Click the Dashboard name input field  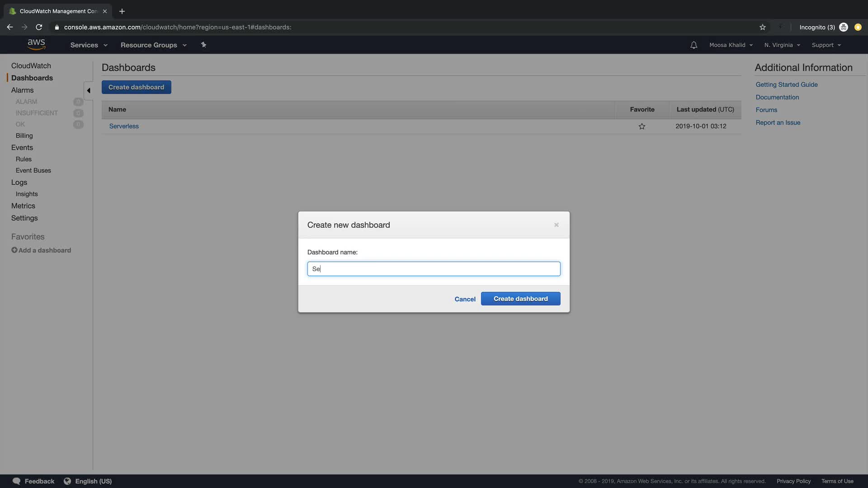coord(434,269)
